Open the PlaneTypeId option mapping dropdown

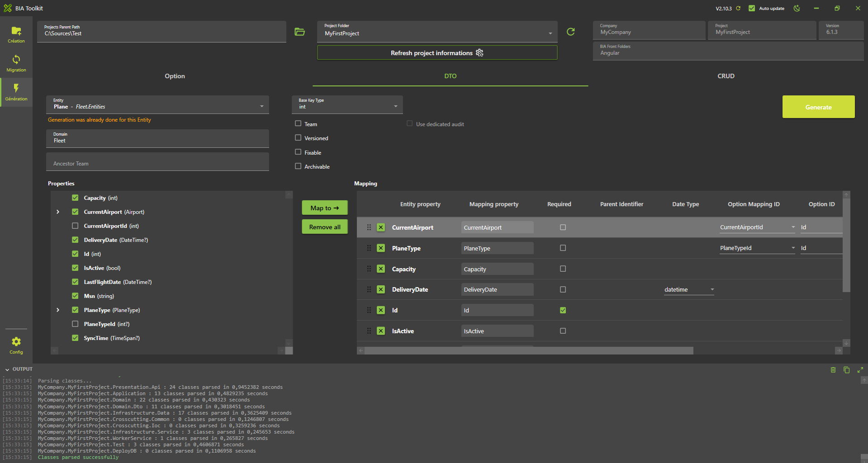click(757, 248)
